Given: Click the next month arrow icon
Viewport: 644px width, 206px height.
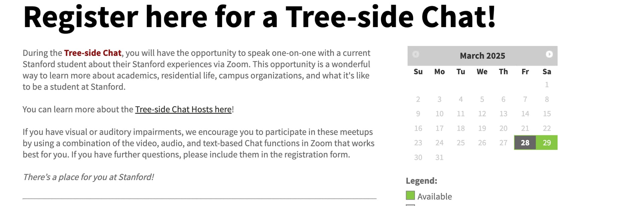Looking at the screenshot, I should (549, 54).
